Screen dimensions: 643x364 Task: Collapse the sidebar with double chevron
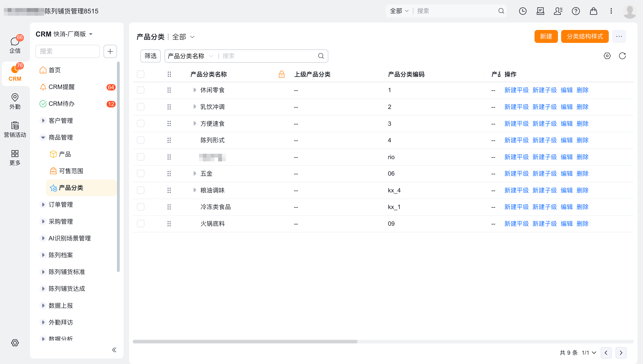[x=114, y=350]
